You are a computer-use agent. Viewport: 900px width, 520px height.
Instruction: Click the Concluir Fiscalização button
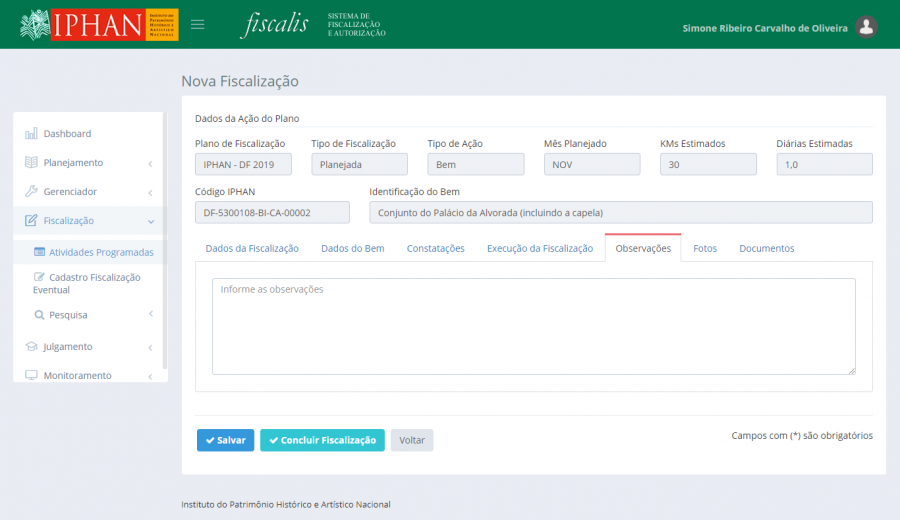[x=321, y=440]
